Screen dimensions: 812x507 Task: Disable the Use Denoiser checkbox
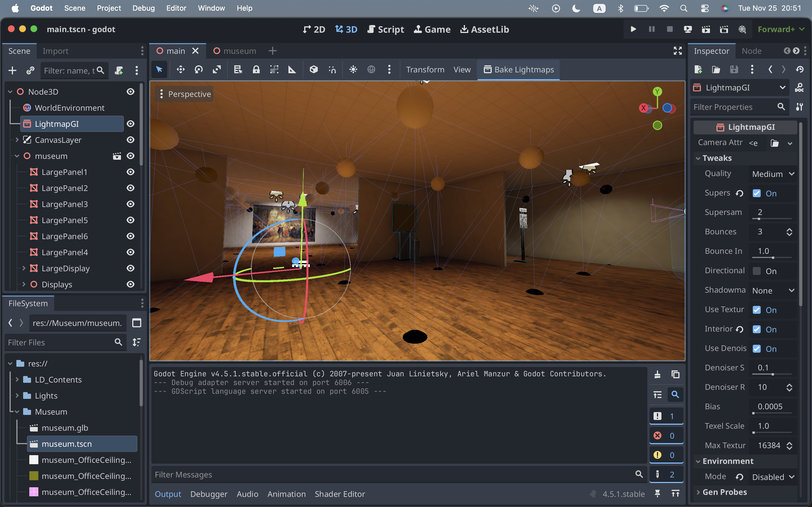pyautogui.click(x=757, y=349)
